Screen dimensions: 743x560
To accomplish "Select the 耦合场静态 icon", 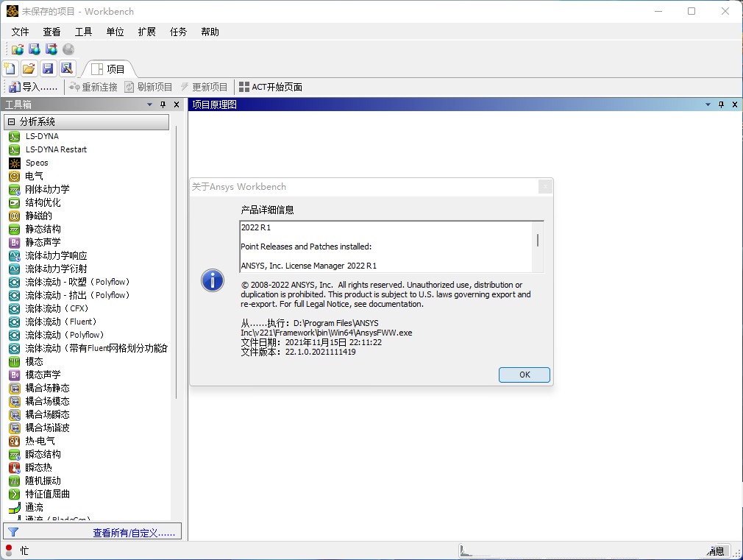I will 14,389.
